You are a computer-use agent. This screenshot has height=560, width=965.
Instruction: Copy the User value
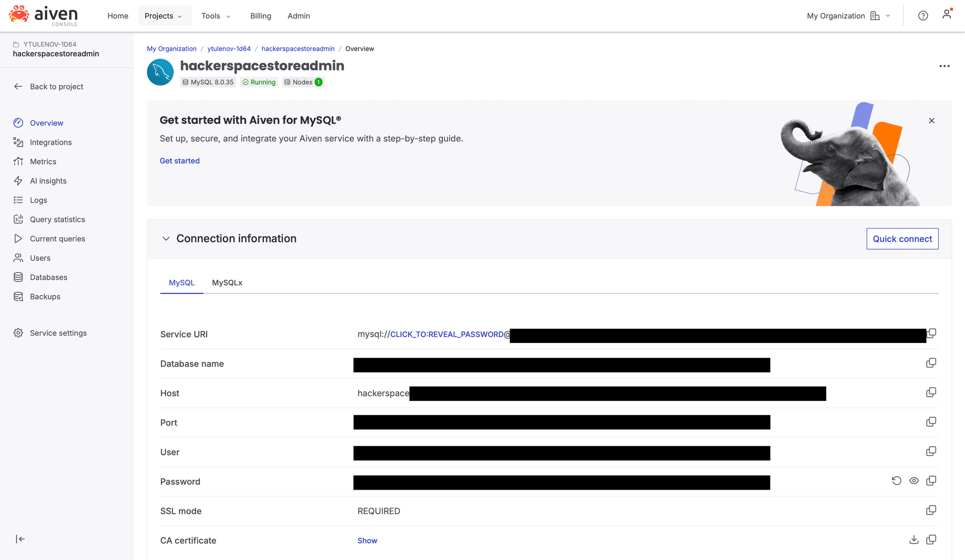tap(931, 452)
